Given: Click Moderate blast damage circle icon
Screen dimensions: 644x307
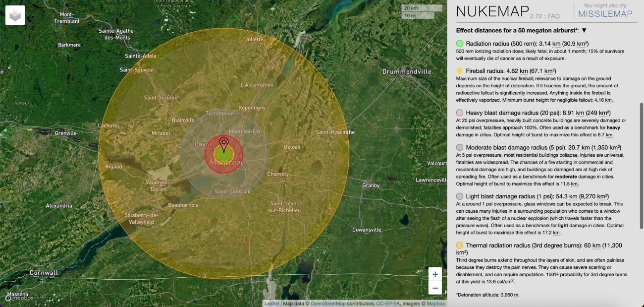Looking at the screenshot, I should pyautogui.click(x=460, y=147).
